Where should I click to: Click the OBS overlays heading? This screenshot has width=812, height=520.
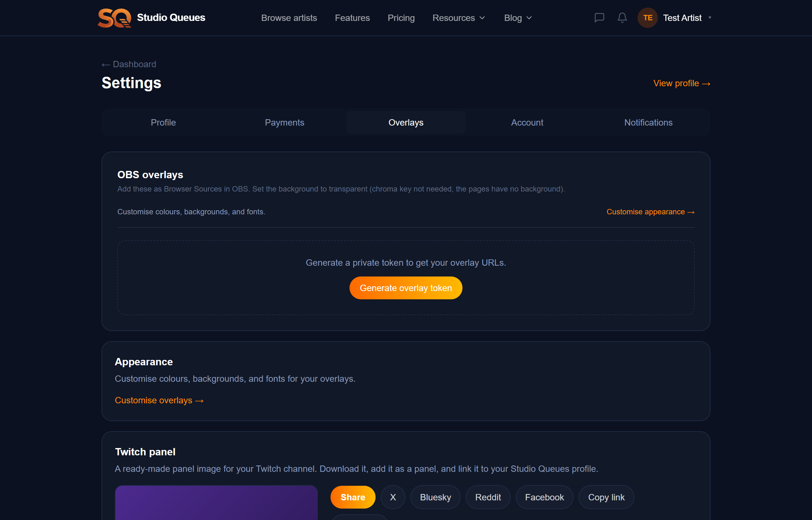[150, 175]
